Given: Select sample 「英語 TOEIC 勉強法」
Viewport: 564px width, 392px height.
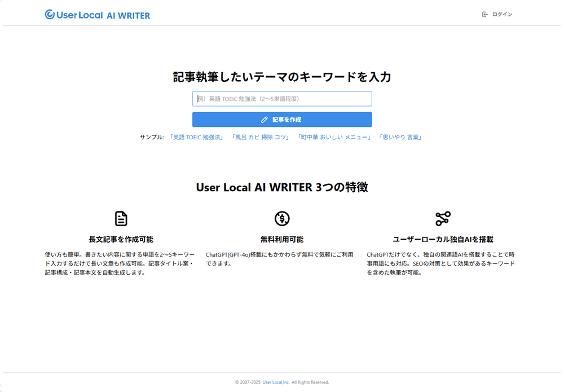Looking at the screenshot, I should pyautogui.click(x=196, y=137).
